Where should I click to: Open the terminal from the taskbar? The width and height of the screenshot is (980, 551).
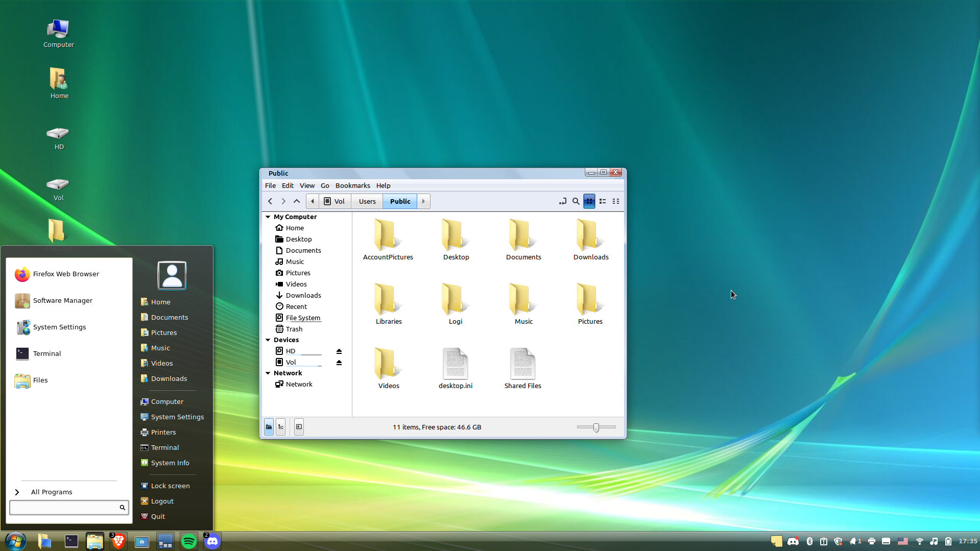click(71, 541)
